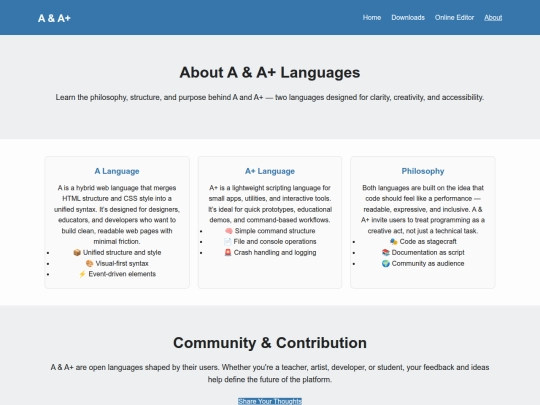This screenshot has width=540, height=405.
Task: Click the 'Philosophy' card heading
Action: (x=423, y=171)
